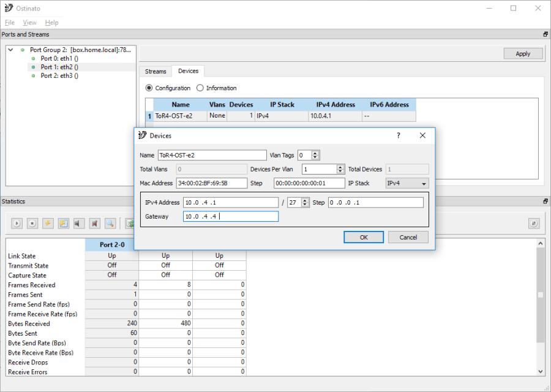
Task: Click the 10.0.4.1 cell in device table
Action: coord(335,116)
